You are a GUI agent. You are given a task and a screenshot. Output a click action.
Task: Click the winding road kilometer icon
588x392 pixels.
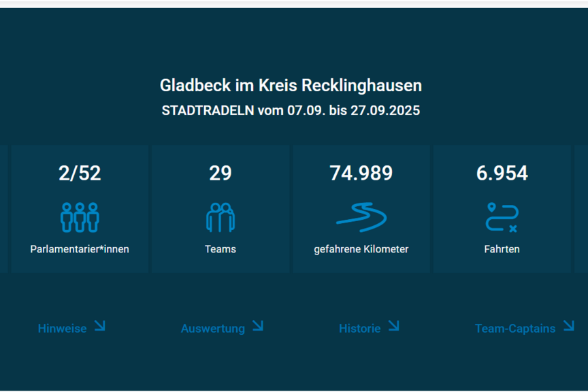coord(361,217)
